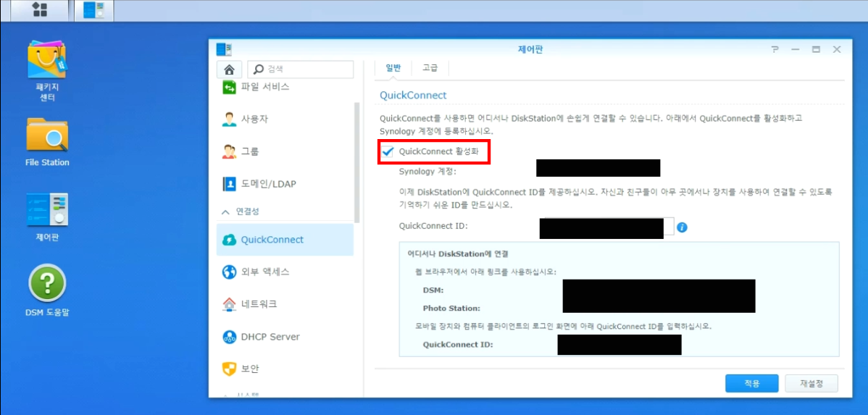Click the control panel icon in window title bar
The height and width of the screenshot is (415, 868).
point(224,49)
